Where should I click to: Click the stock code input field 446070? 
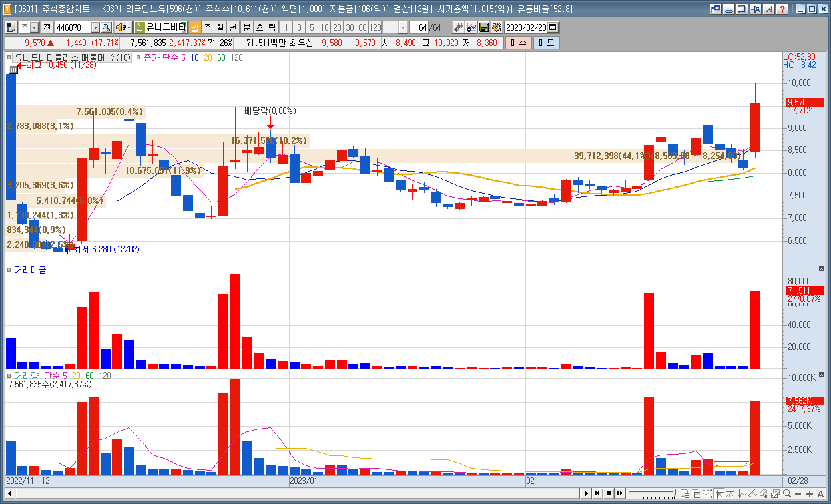[x=73, y=27]
